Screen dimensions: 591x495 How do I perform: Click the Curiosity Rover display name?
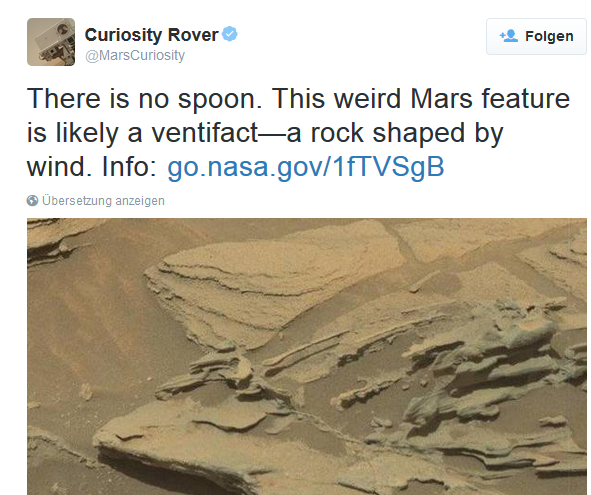pos(152,35)
